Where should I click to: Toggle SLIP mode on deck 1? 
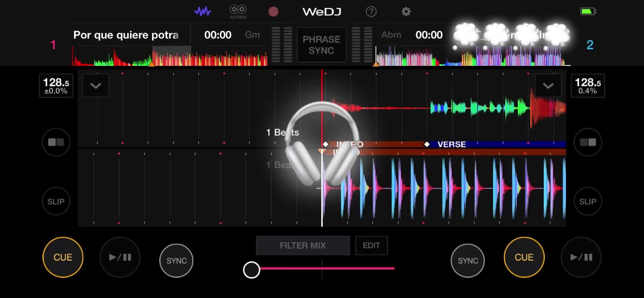click(x=56, y=202)
